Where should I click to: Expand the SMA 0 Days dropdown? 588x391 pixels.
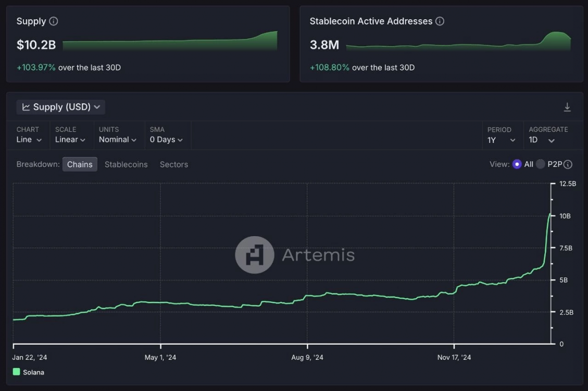click(x=166, y=140)
